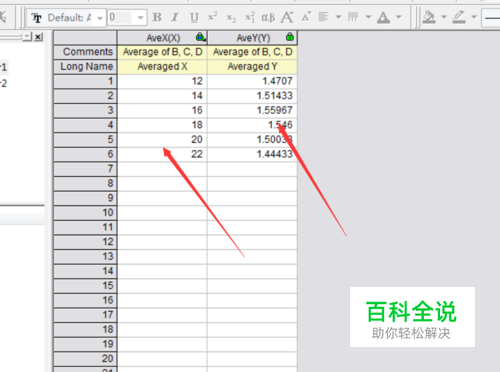Select cell with value 1.44433

click(x=252, y=154)
